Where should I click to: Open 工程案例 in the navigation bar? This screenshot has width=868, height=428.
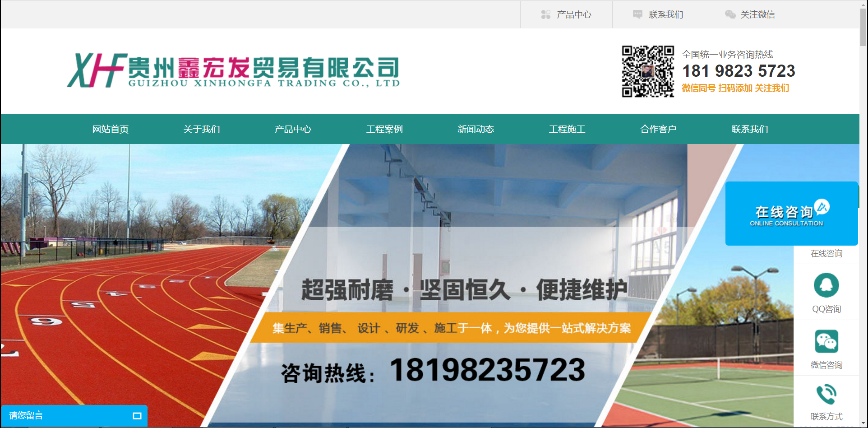coord(384,129)
